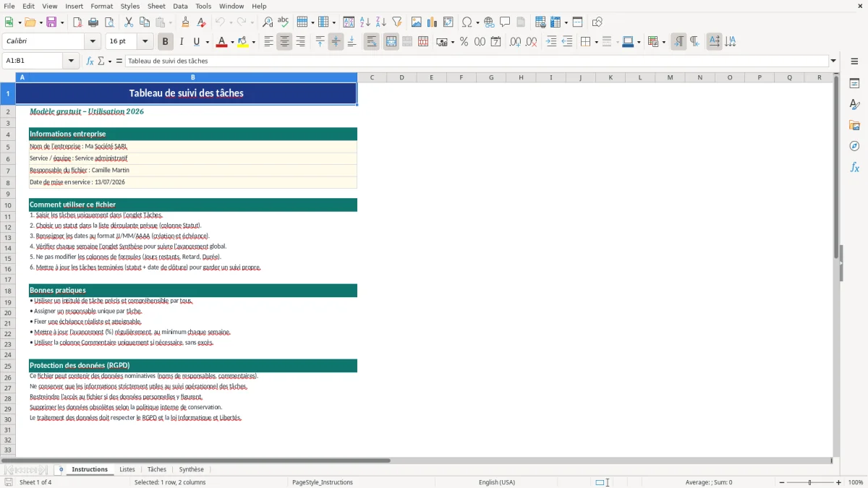The image size is (868, 488).
Task: Adjust the zoom slider handle
Action: coord(809,482)
